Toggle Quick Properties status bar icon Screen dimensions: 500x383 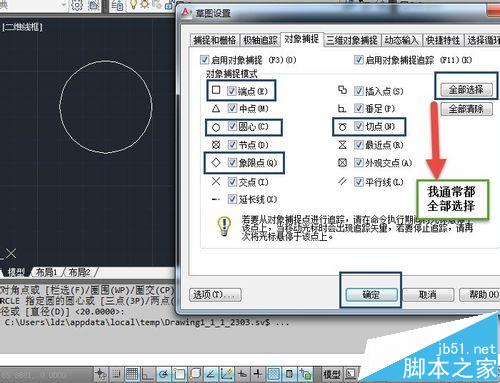[x=289, y=374]
